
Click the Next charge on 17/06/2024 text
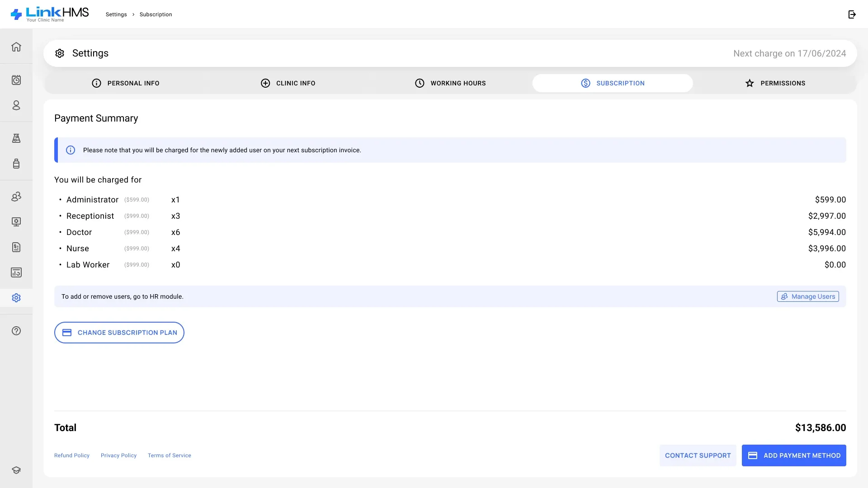pos(789,53)
